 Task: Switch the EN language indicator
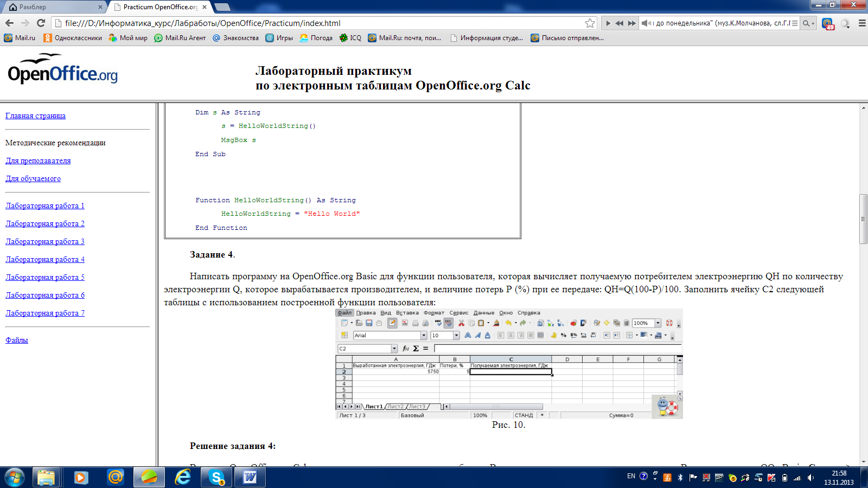click(631, 476)
